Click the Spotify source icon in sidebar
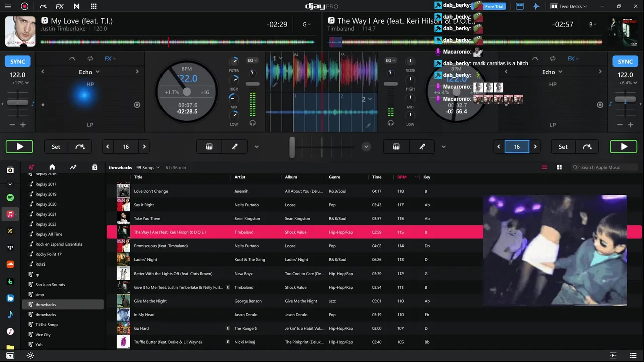The width and height of the screenshot is (644, 362). point(10,198)
